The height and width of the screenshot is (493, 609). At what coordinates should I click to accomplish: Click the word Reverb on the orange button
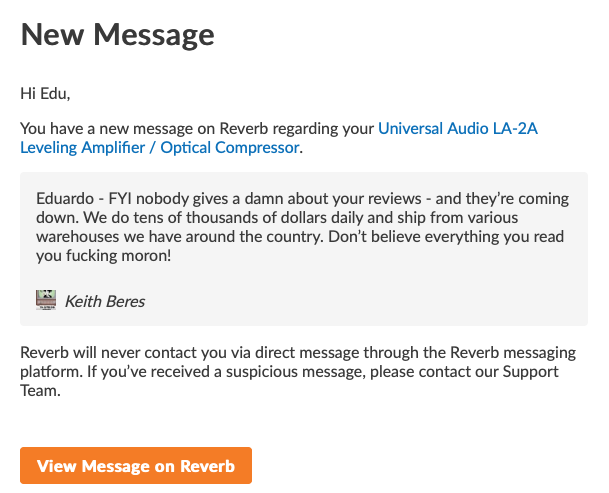point(208,466)
